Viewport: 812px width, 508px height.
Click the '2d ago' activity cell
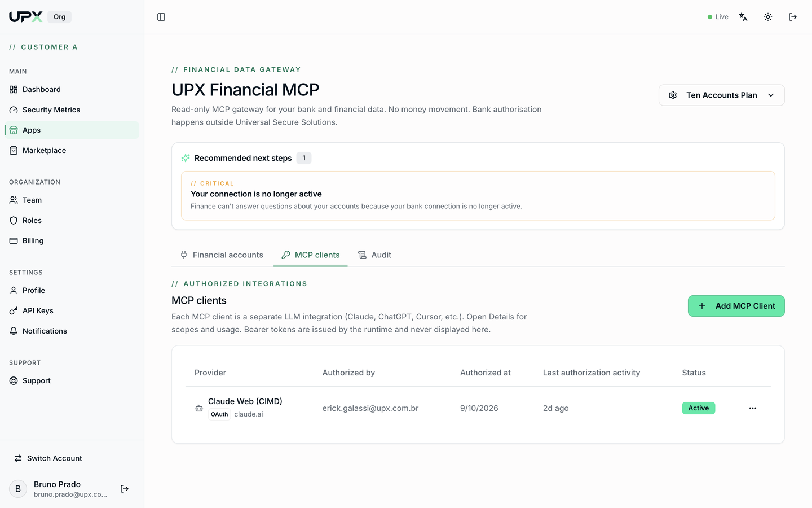click(555, 408)
